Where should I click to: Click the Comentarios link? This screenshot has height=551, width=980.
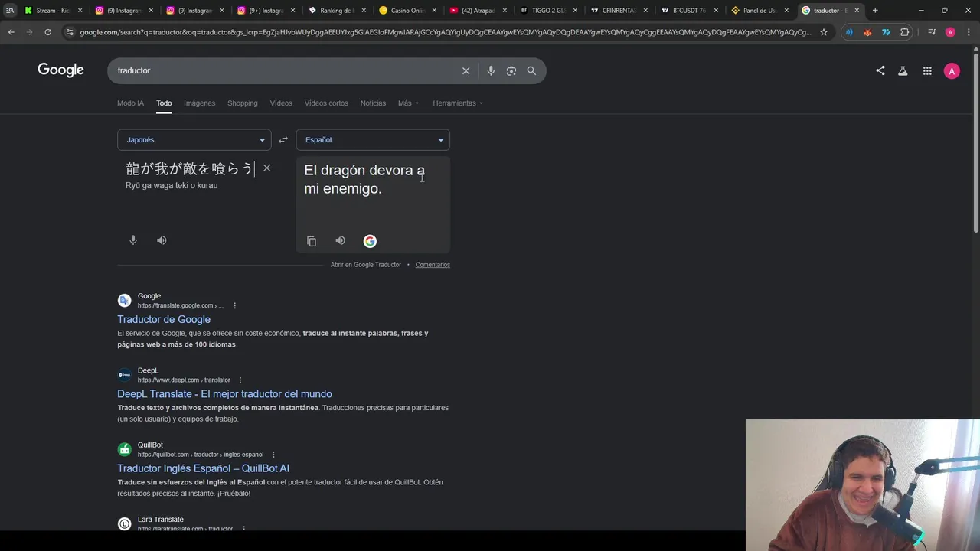click(433, 265)
